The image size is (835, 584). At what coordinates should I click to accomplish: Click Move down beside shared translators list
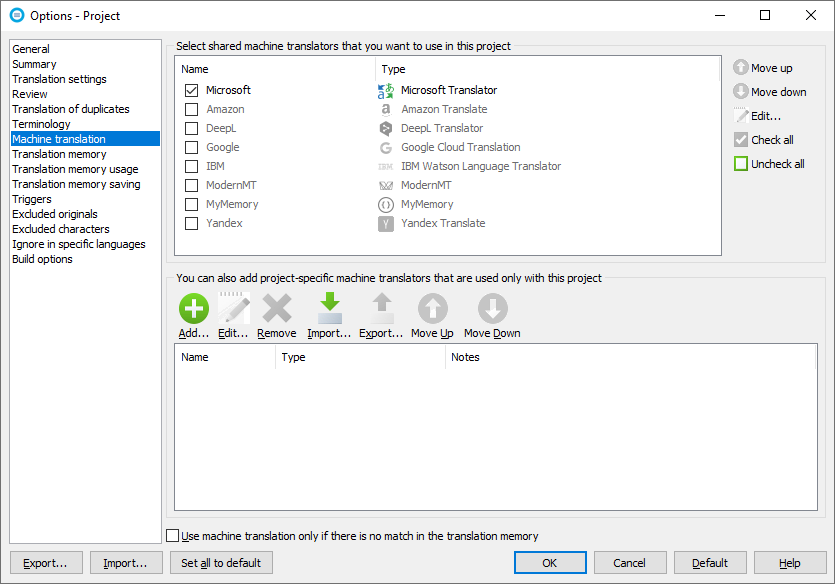pos(769,92)
